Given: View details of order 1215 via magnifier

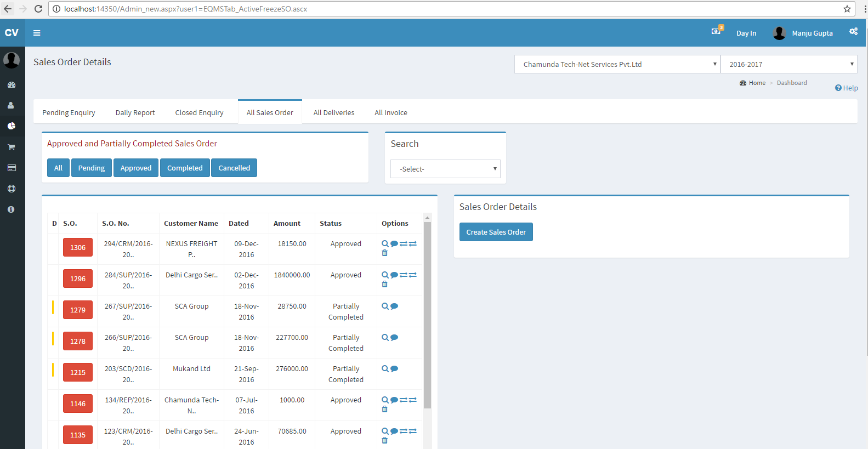Looking at the screenshot, I should [385, 368].
